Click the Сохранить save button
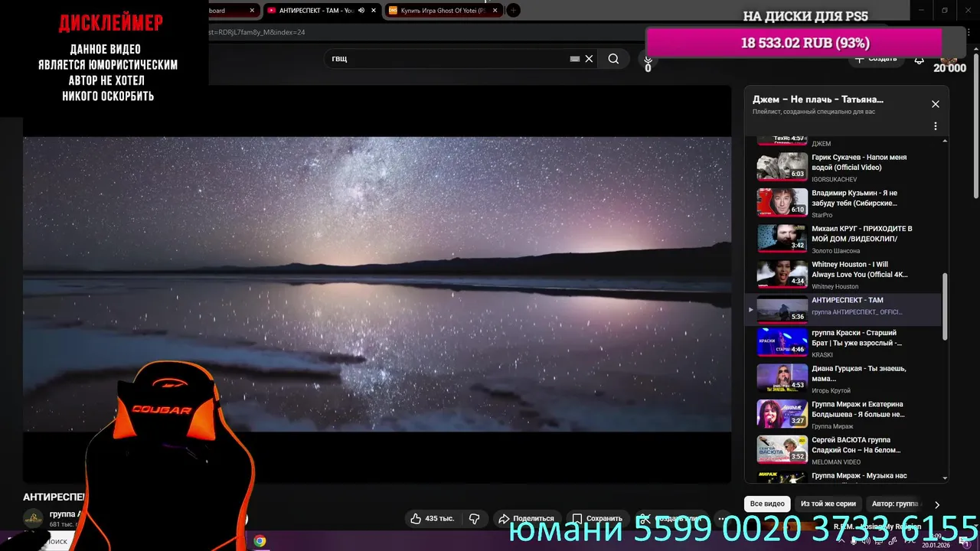The image size is (980, 551). [597, 518]
